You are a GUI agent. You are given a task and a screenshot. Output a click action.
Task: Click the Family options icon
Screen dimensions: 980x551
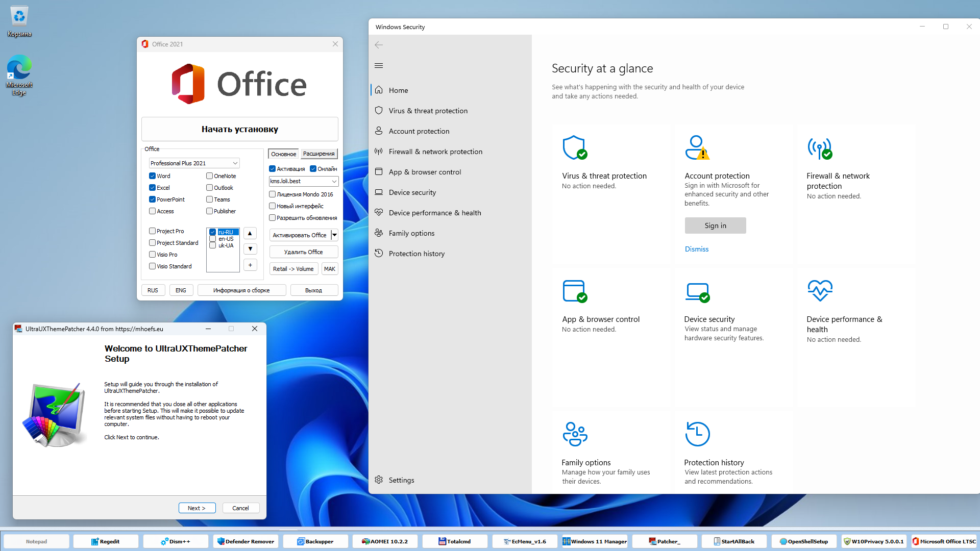[x=575, y=434]
